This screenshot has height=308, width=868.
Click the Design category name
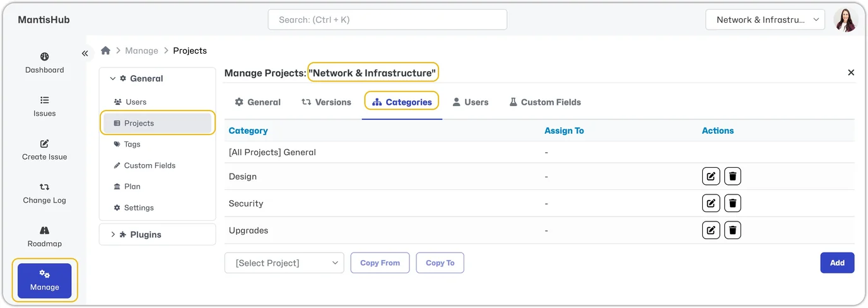(x=243, y=177)
